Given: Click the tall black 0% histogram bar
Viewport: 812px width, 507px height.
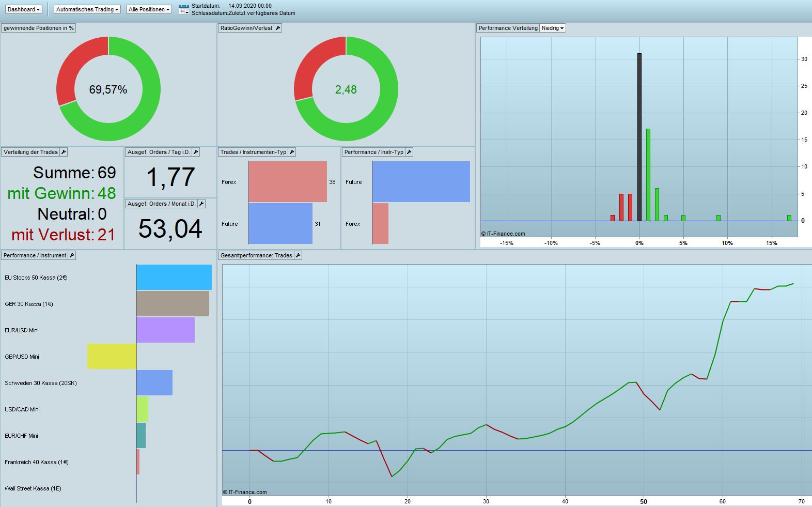Looking at the screenshot, I should [639, 137].
